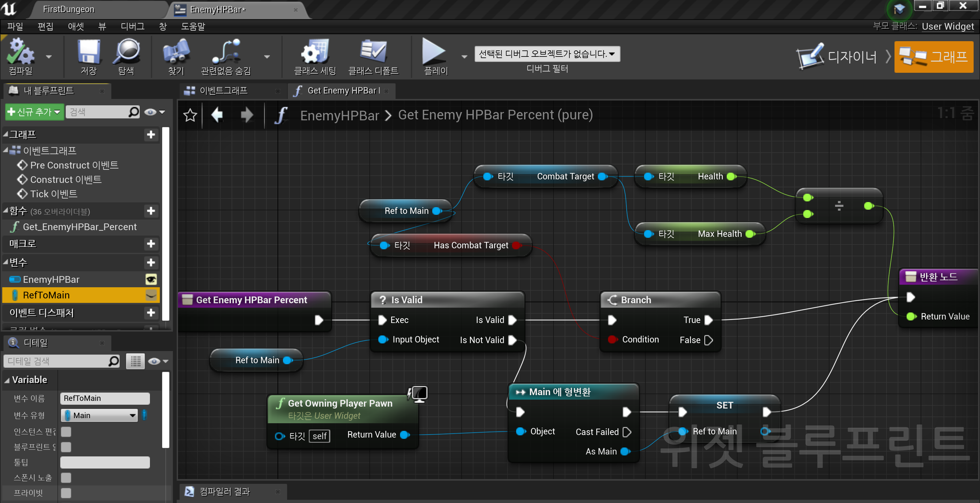Viewport: 980px width, 503px height.
Task: Click the graph back navigation arrow
Action: [217, 115]
